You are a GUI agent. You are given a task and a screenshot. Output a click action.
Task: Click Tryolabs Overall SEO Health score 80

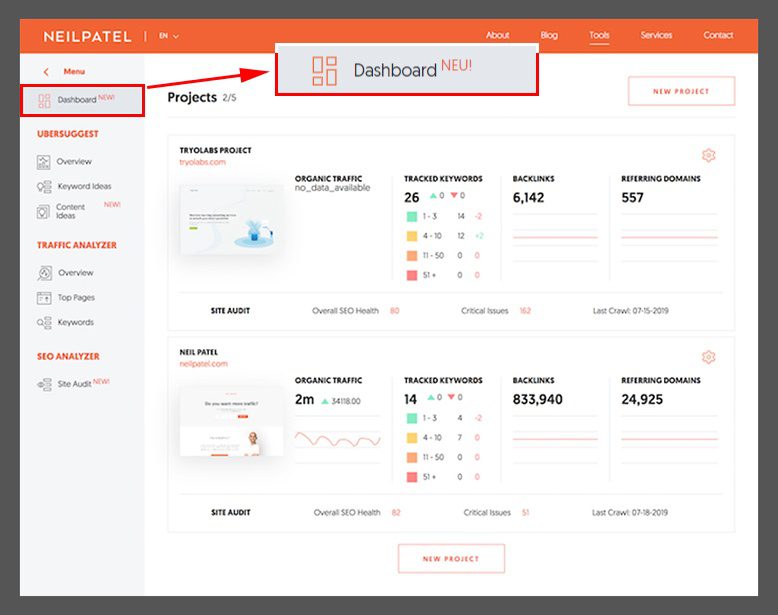pos(394,311)
